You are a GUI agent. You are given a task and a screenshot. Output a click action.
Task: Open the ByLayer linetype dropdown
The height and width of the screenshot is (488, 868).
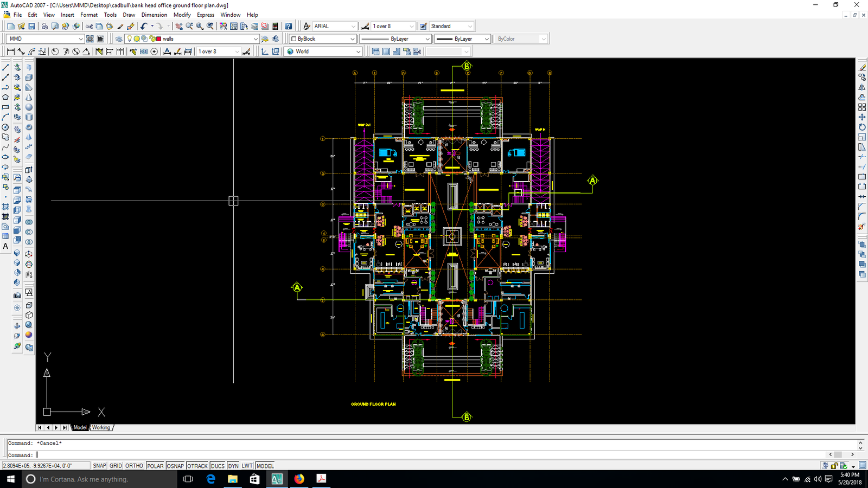click(426, 38)
